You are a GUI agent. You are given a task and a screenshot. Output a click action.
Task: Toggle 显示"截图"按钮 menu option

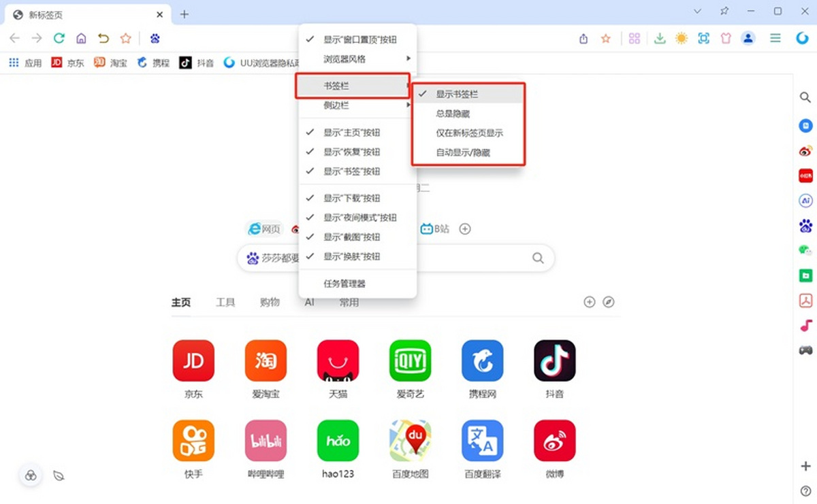pos(357,237)
